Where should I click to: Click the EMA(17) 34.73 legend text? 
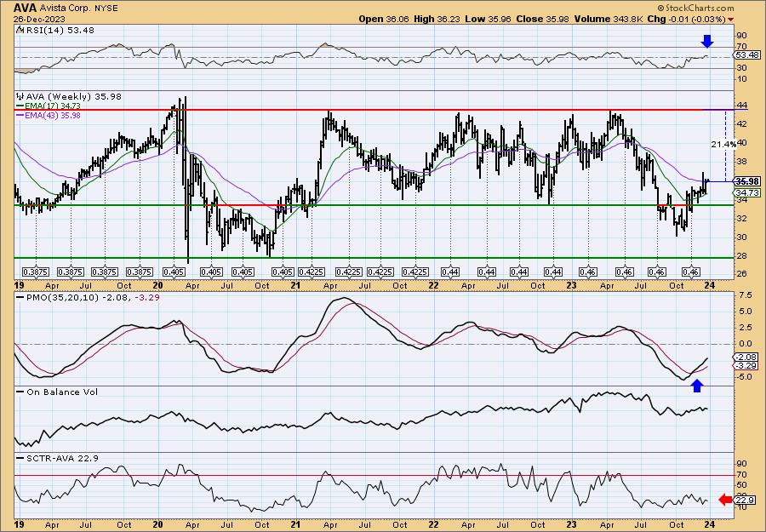[52, 106]
